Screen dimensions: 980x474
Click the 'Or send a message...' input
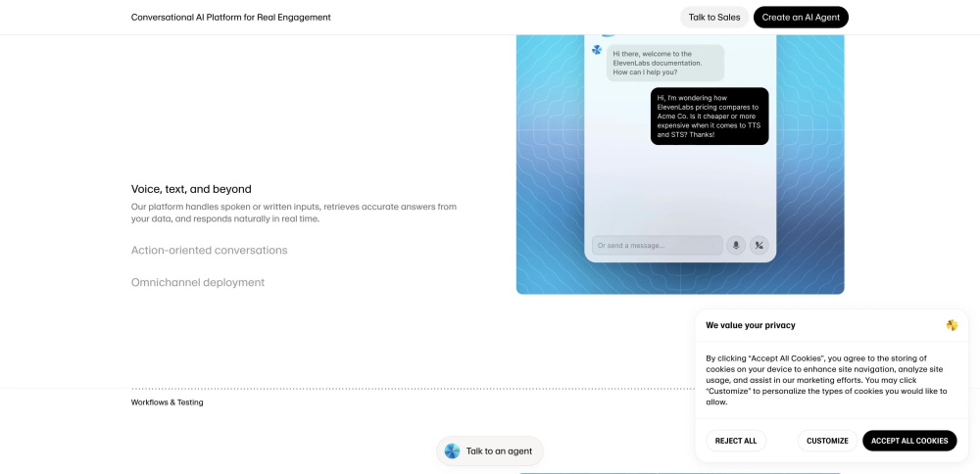click(x=657, y=246)
